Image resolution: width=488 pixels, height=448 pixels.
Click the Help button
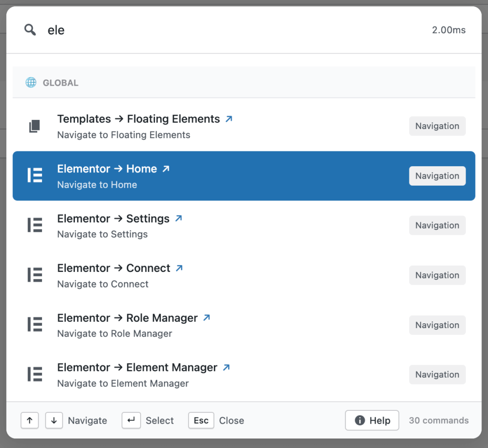372,420
